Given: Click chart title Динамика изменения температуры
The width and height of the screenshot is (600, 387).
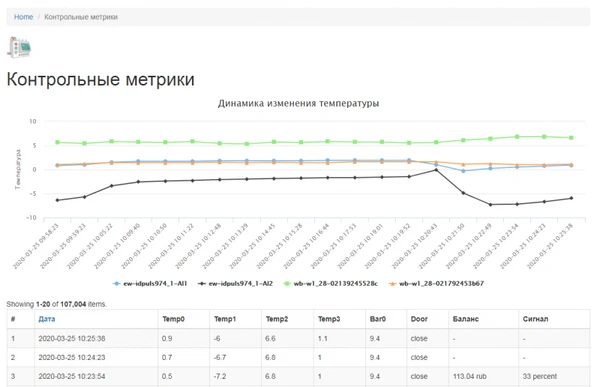Looking at the screenshot, I should click(x=298, y=103).
